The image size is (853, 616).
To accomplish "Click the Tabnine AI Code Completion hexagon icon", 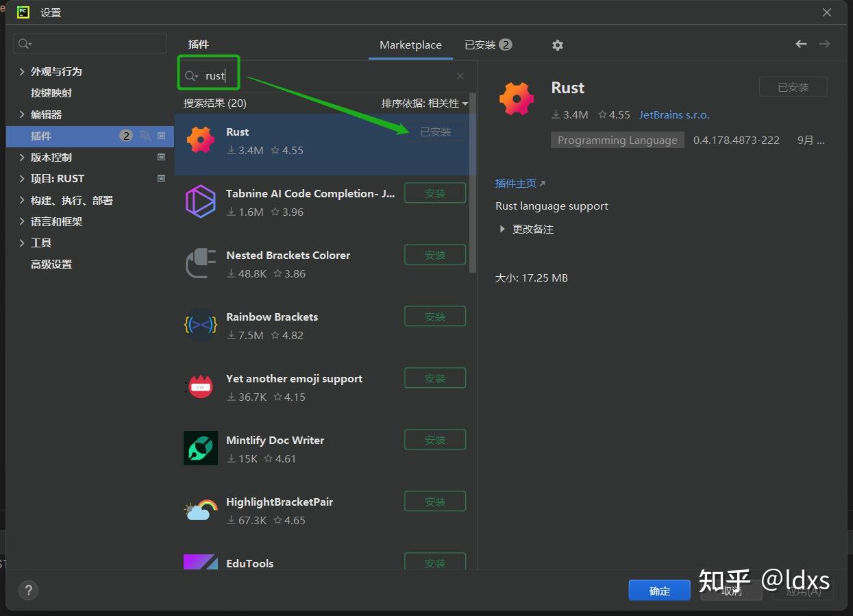I will (x=200, y=201).
